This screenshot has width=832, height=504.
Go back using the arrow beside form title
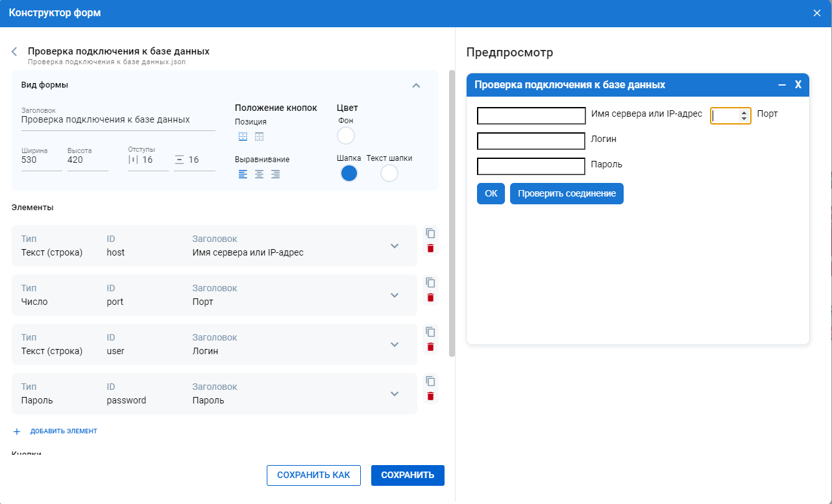[x=14, y=52]
